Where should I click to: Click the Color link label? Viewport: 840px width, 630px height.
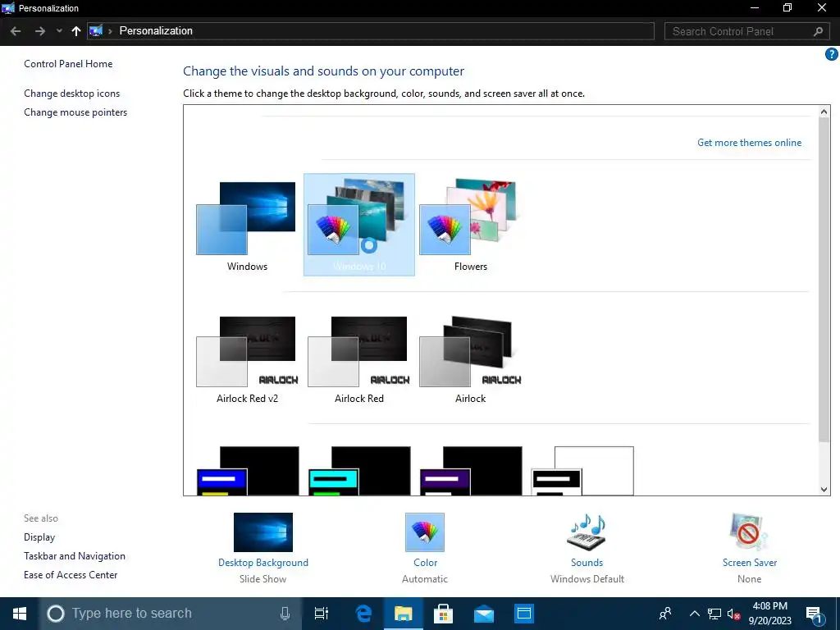click(x=426, y=563)
